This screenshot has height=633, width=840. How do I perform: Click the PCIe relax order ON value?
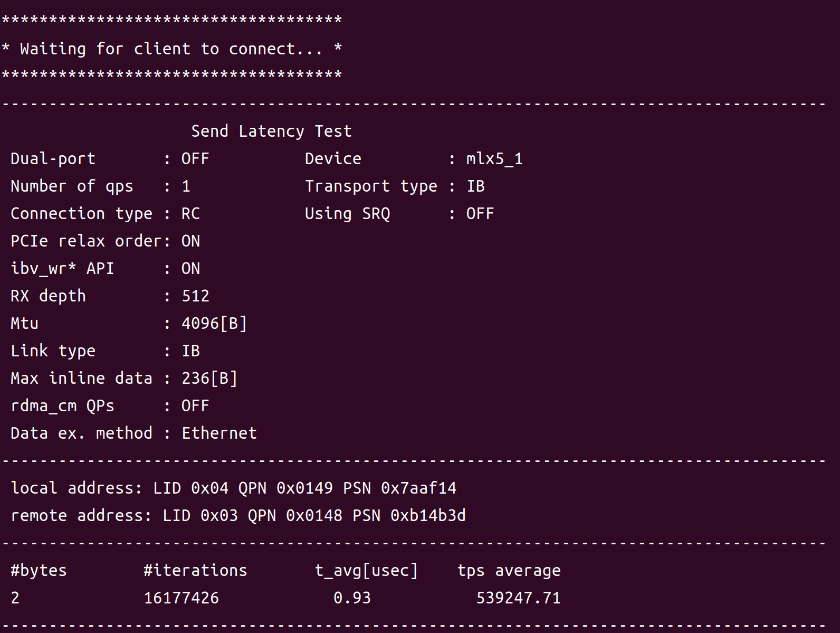tap(190, 241)
